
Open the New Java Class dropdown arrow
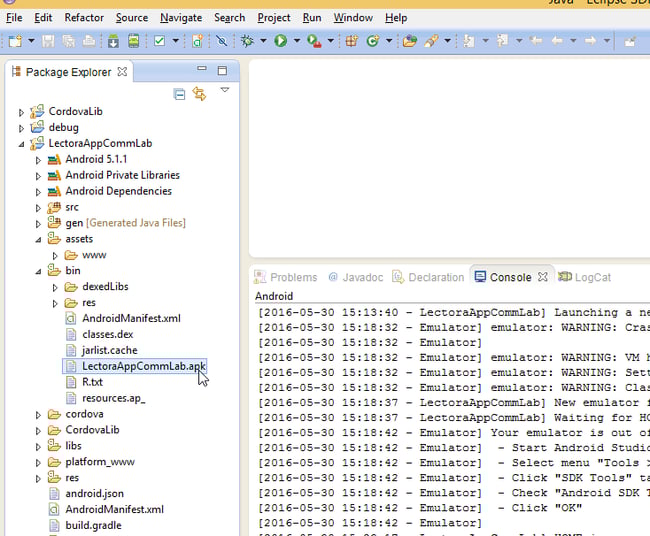[389, 41]
